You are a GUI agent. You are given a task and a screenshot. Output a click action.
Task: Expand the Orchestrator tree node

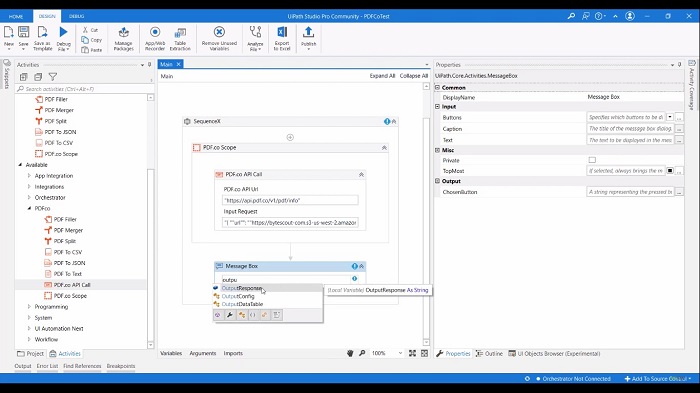29,197
